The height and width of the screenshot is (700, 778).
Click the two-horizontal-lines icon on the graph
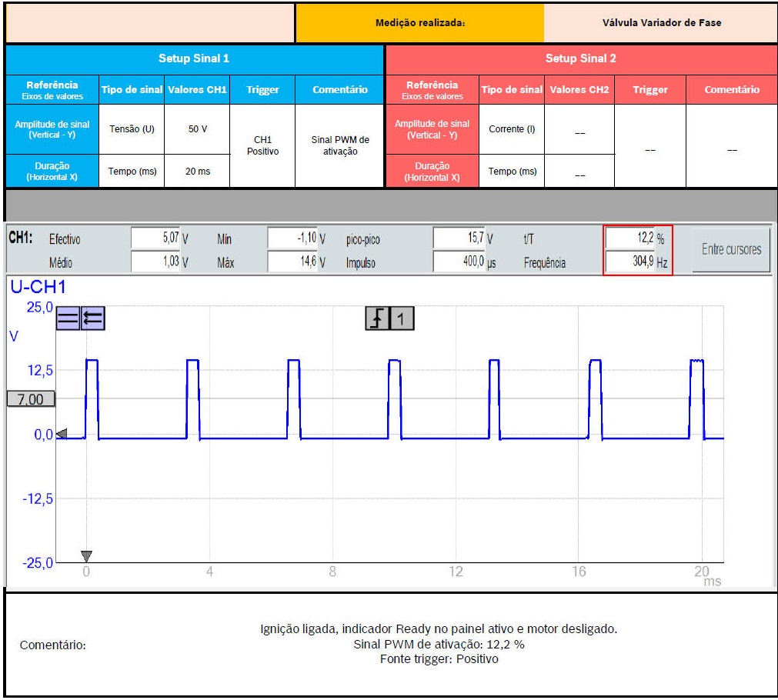tap(68, 318)
